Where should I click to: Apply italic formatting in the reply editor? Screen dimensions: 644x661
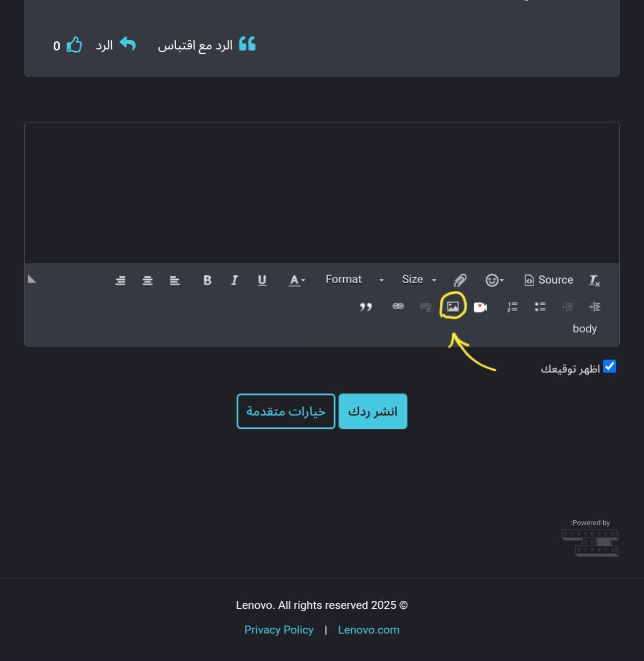[234, 279]
